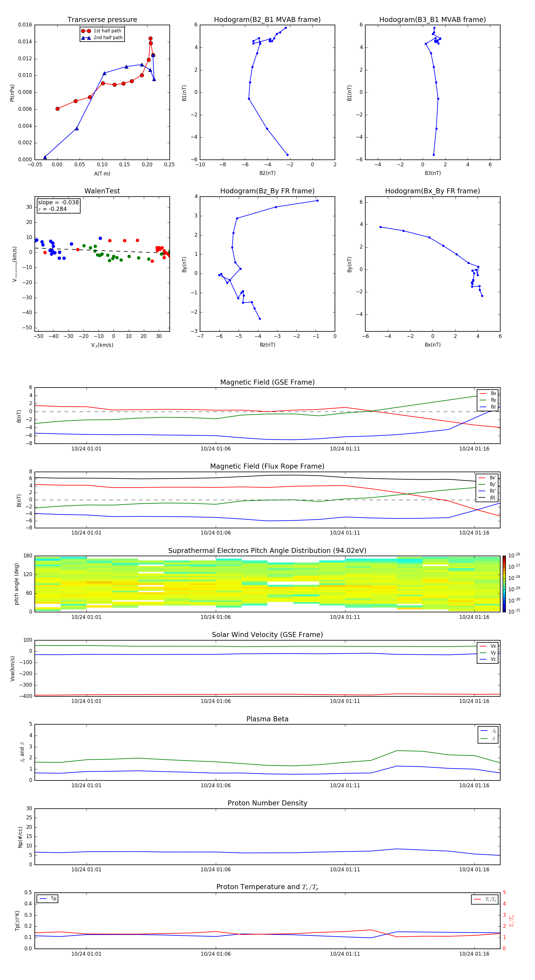
Task: Select the "Hodogram(B2_B1 MVAB frame)" title
Action: point(267,20)
